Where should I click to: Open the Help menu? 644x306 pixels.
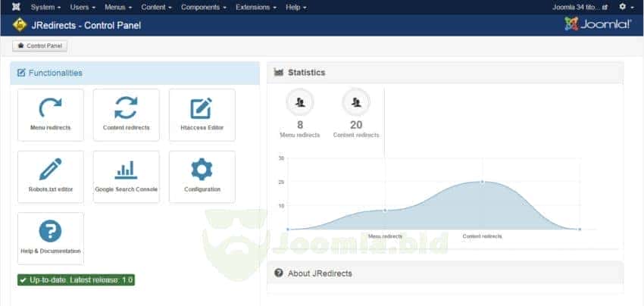click(x=296, y=8)
